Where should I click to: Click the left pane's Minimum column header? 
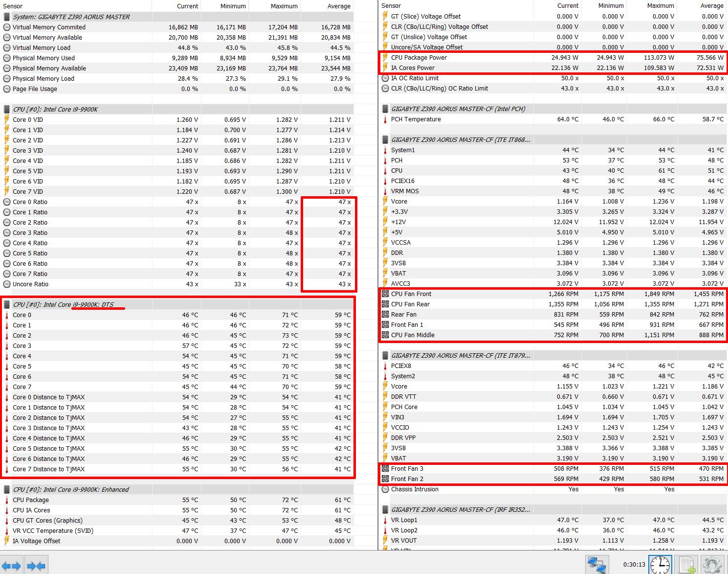[233, 6]
